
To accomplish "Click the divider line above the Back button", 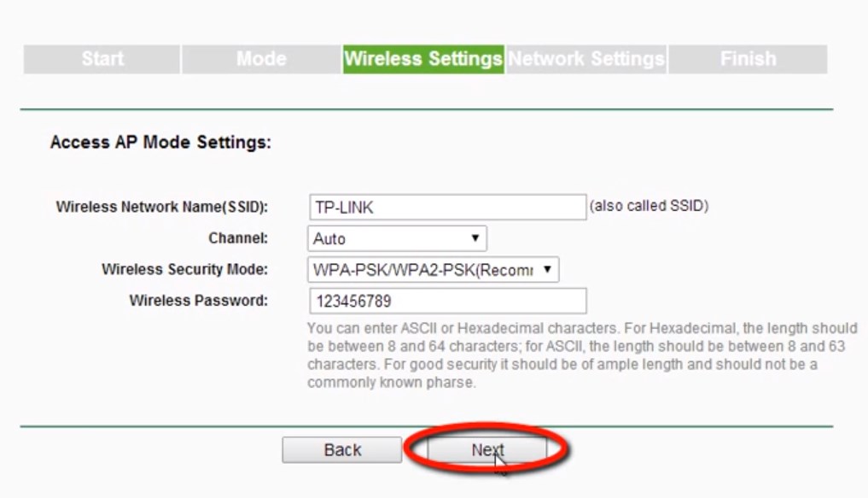I will click(425, 425).
